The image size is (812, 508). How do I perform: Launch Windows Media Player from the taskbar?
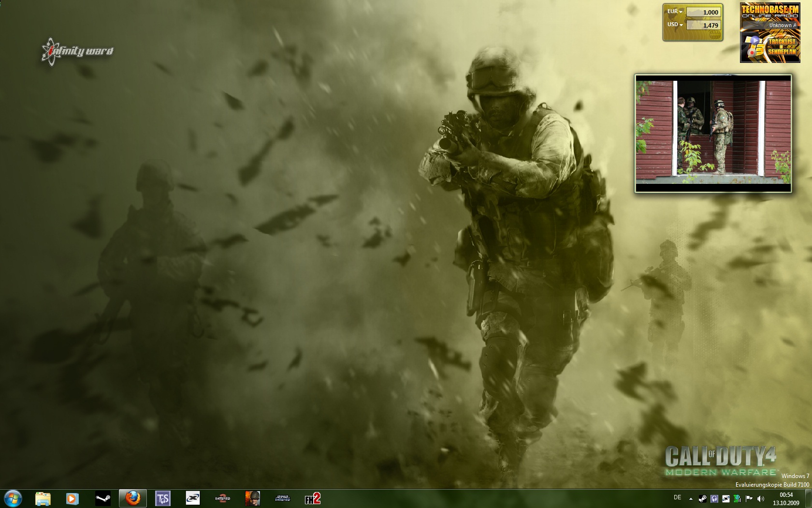(72, 498)
